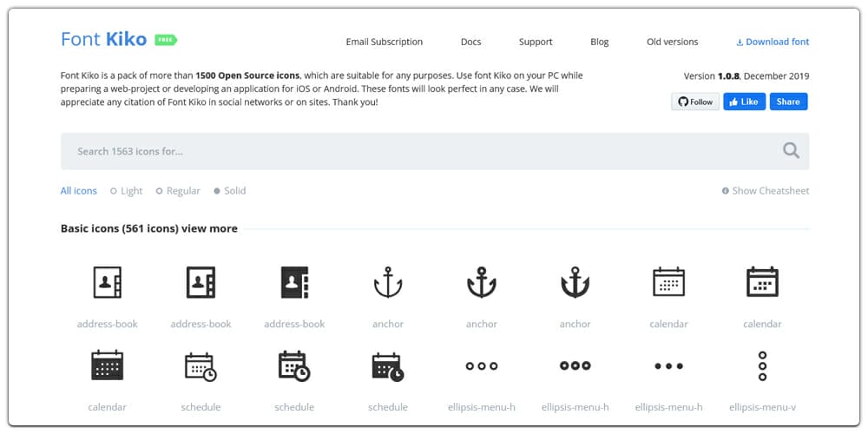This screenshot has width=868, height=434.
Task: Show the All icons filter
Action: [x=79, y=191]
